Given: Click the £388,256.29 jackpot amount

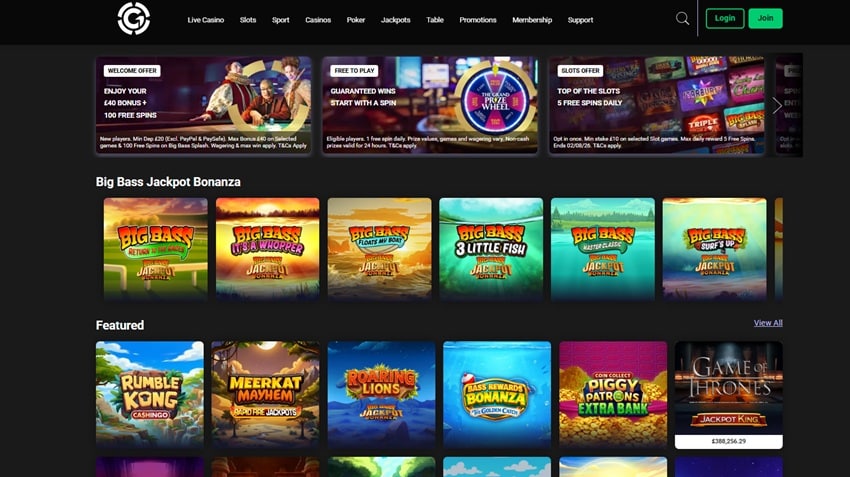Looking at the screenshot, I should (729, 441).
